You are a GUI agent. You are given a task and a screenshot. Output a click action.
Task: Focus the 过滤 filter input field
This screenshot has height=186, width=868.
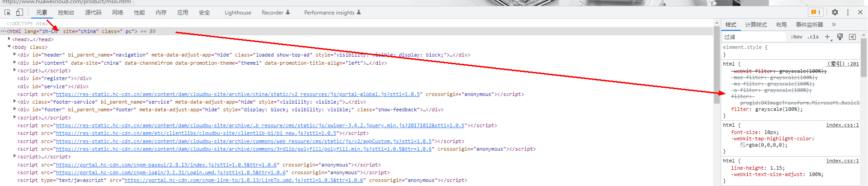(x=755, y=37)
